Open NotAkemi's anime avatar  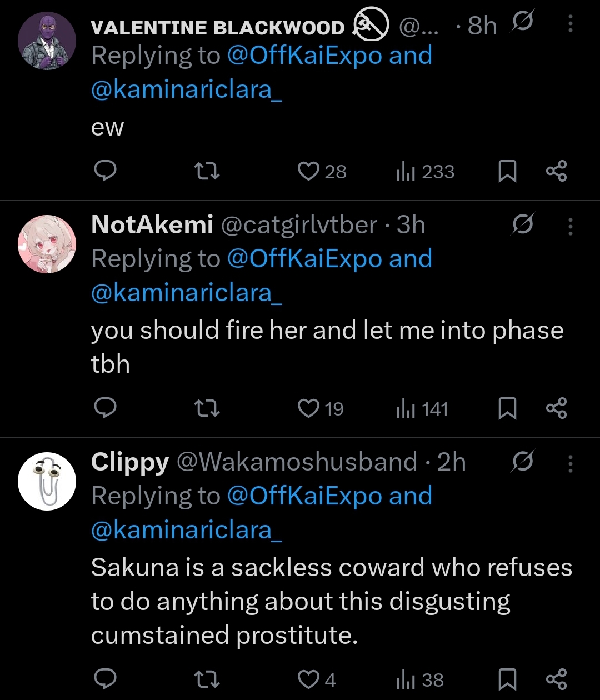tap(47, 244)
